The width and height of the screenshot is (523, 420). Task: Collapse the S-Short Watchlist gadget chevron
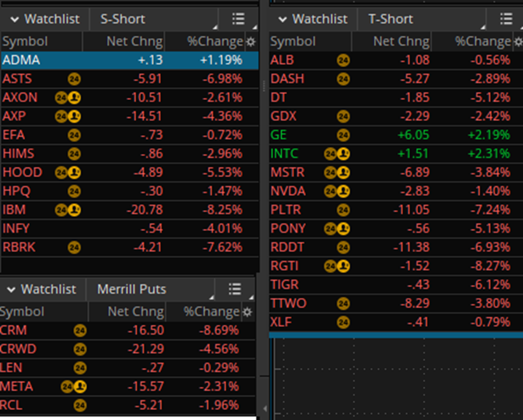(14, 20)
